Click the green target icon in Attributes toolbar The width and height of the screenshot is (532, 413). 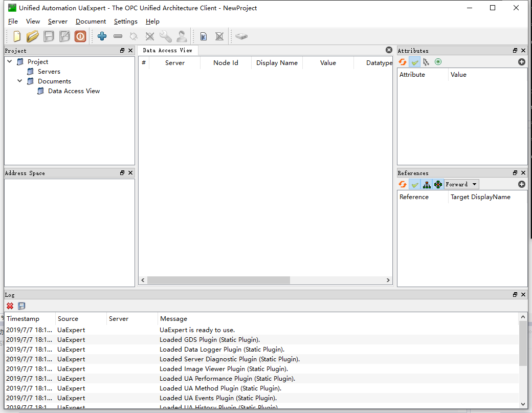pos(438,62)
